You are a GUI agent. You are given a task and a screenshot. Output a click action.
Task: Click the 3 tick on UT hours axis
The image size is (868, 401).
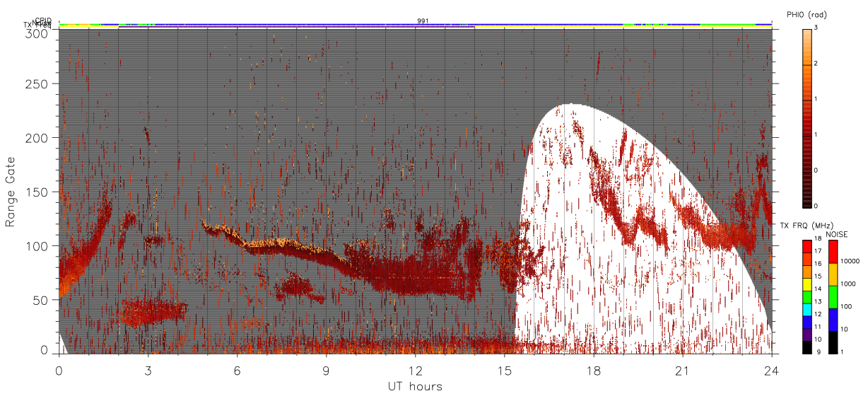tap(148, 371)
